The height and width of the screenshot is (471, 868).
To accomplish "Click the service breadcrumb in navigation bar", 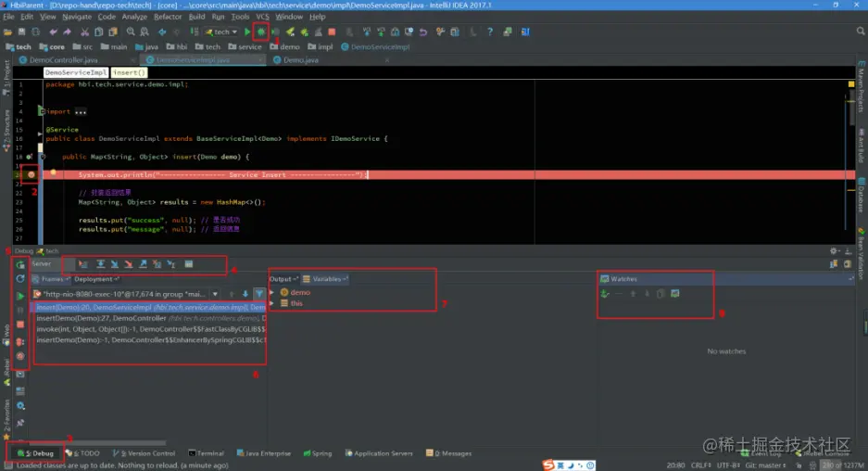I will pos(245,47).
